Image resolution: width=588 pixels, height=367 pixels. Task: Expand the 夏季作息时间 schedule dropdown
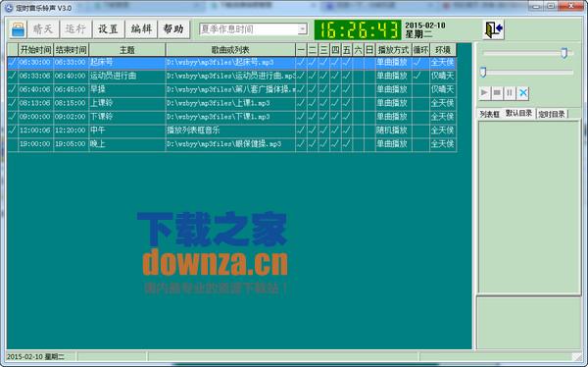tap(302, 29)
